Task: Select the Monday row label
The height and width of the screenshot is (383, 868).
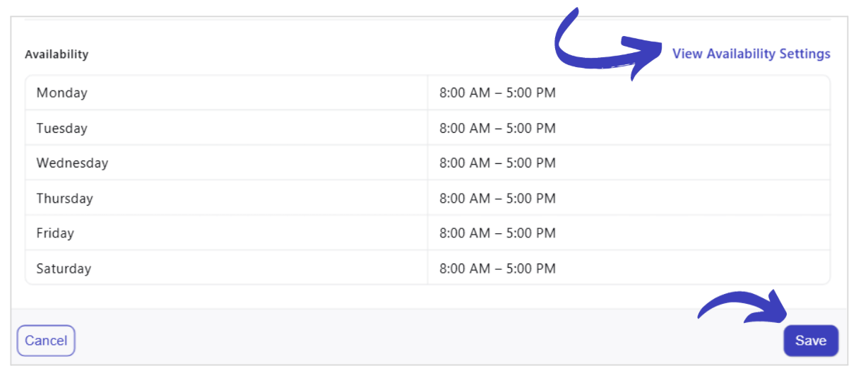Action: [x=62, y=93]
